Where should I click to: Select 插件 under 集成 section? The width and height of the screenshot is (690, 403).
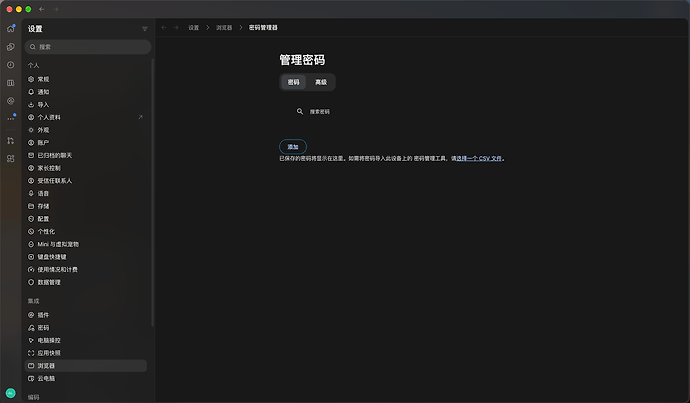pos(86,315)
